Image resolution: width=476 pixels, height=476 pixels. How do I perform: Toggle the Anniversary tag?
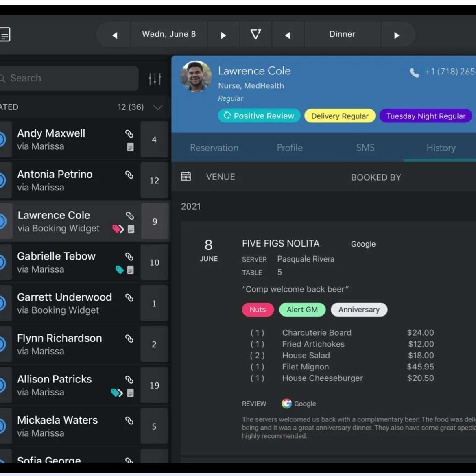click(359, 310)
